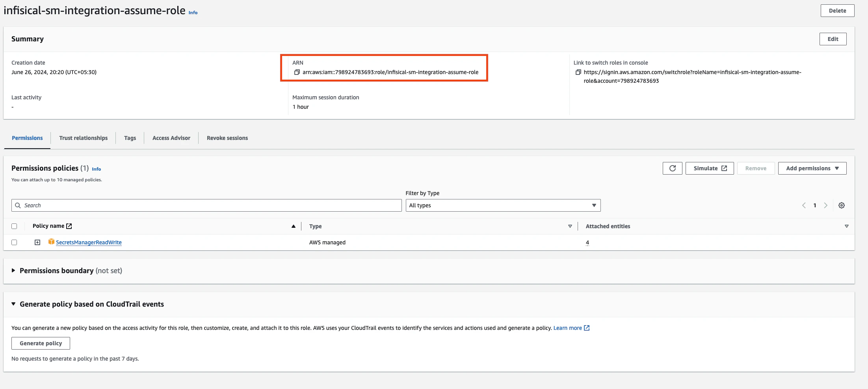Switch to the Permissions tab

click(27, 138)
